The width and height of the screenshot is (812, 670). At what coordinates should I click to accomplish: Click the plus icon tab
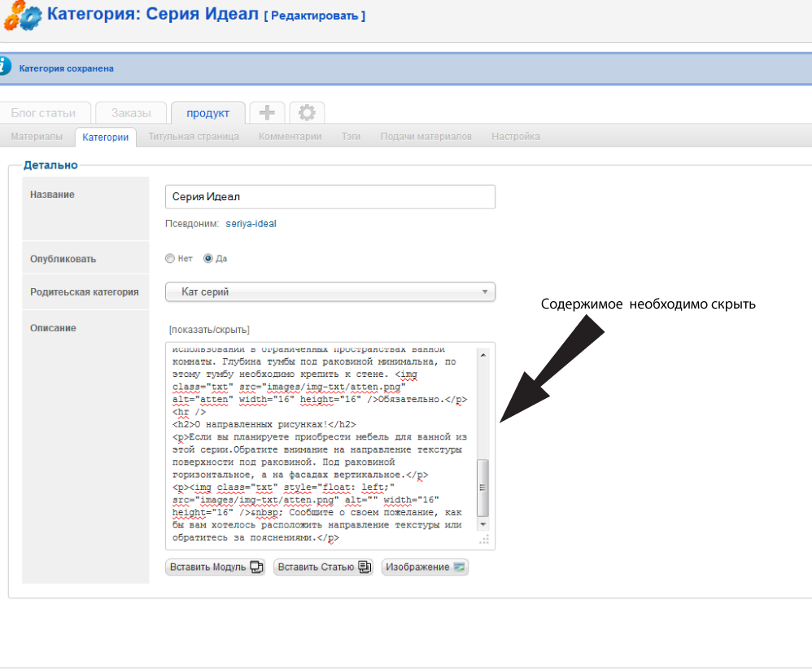[x=267, y=113]
